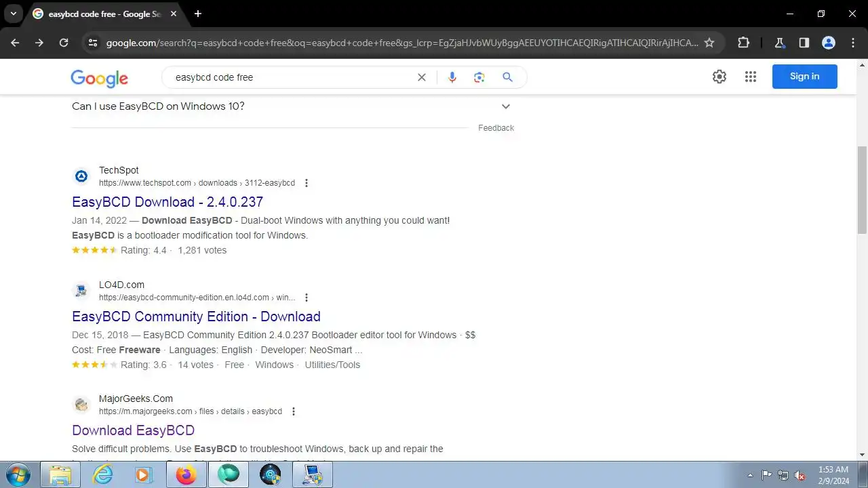Reload the current page
The height and width of the screenshot is (488, 868).
(64, 43)
